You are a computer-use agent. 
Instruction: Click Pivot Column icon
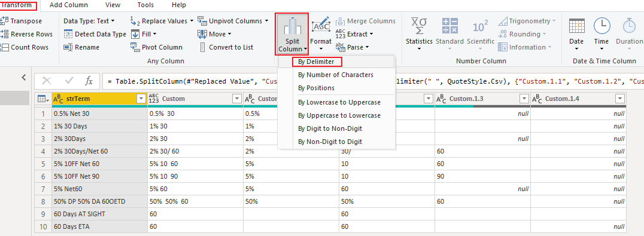click(x=135, y=47)
